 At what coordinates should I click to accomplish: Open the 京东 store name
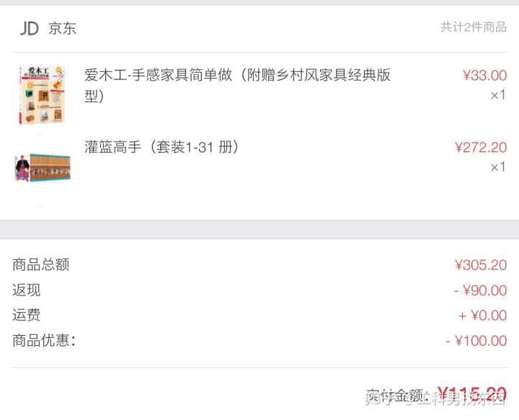(62, 28)
